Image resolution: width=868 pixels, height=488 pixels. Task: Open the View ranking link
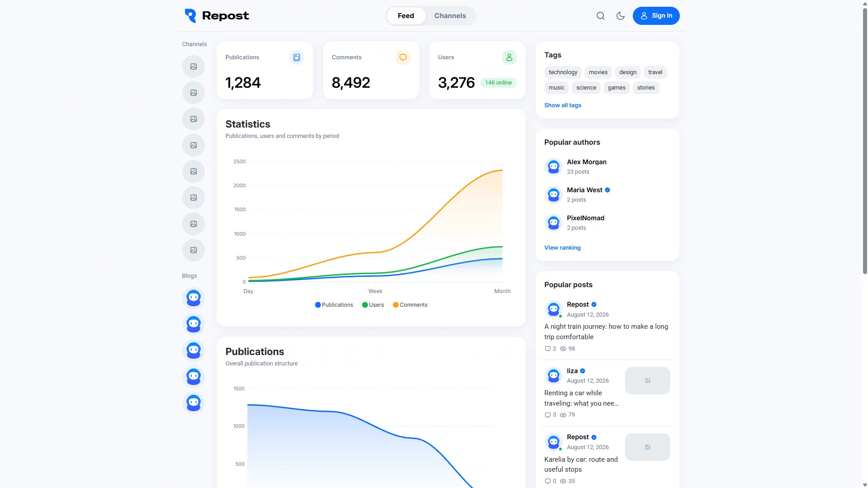click(x=562, y=248)
